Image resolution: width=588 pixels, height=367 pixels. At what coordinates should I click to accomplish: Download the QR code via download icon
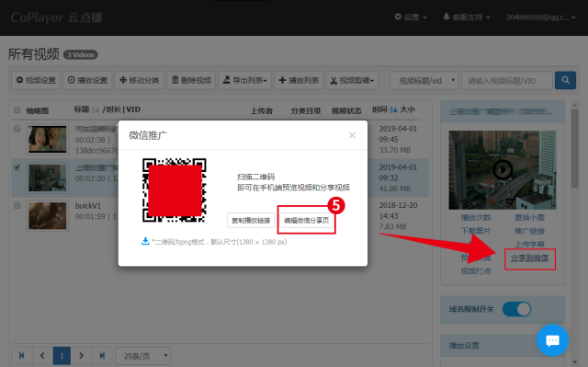click(x=145, y=241)
